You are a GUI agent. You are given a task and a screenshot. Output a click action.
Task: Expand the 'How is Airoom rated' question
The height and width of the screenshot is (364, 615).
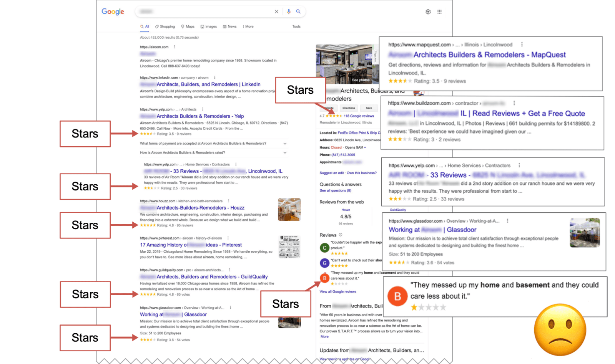[x=285, y=153]
